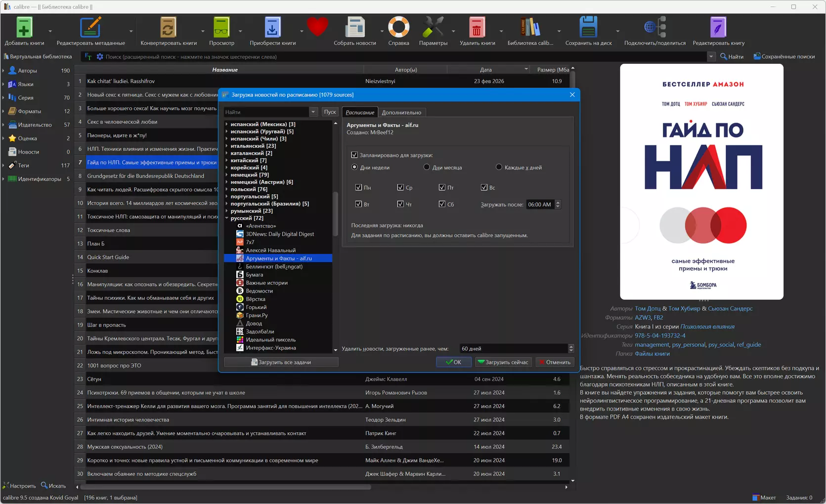Image resolution: width=826 pixels, height=504 pixels.
Task: Click the Save to disk icon
Action: pos(588,28)
